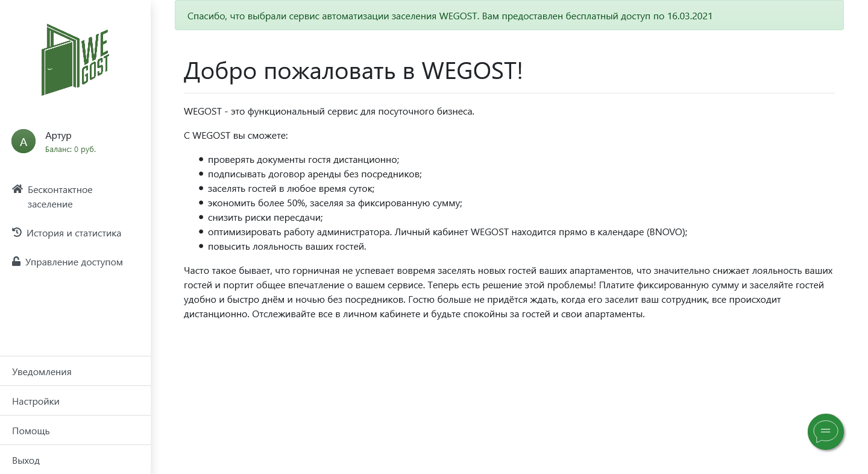
Task: Click the home icon beside Бесконтактное заселение
Action: 17,189
